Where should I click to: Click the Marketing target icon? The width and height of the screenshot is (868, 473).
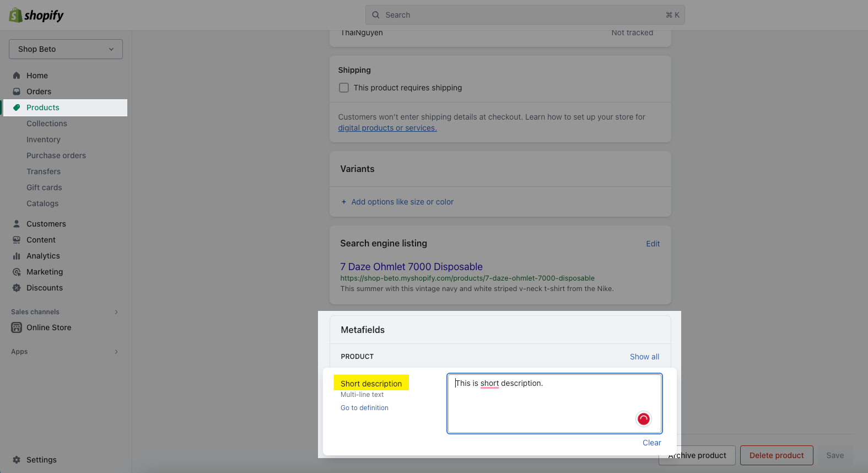coord(17,272)
